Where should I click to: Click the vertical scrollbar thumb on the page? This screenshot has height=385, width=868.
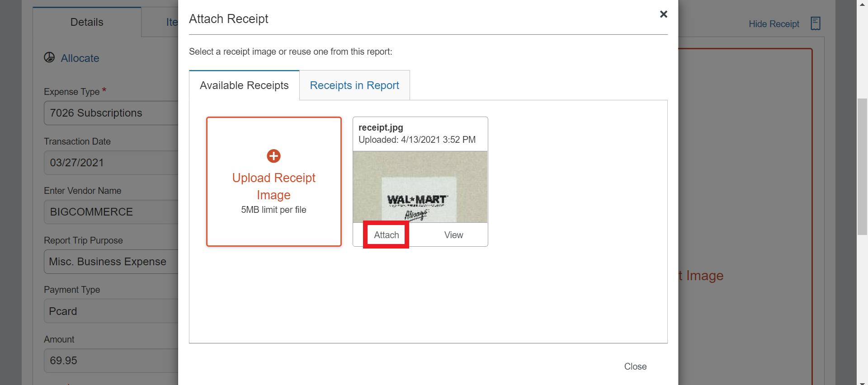point(862,166)
